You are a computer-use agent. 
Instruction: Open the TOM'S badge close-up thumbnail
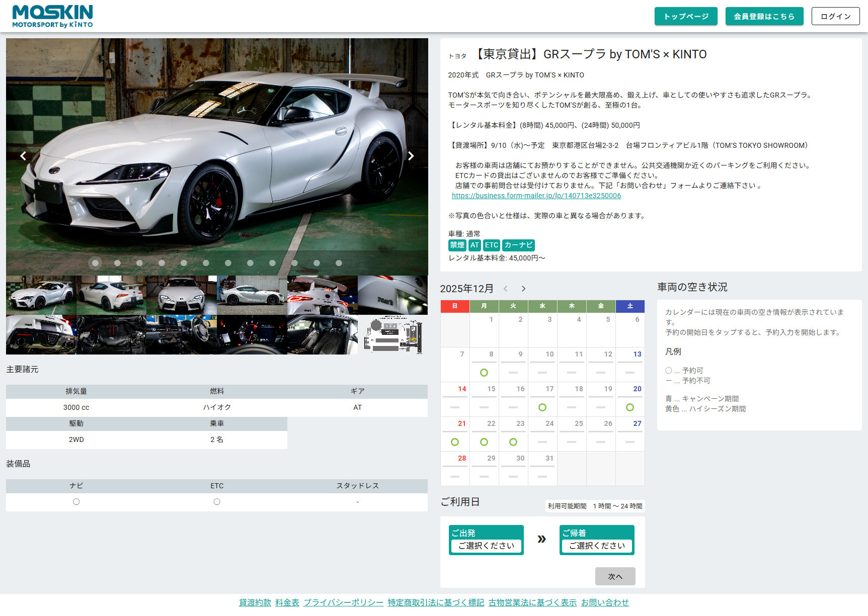[392, 295]
